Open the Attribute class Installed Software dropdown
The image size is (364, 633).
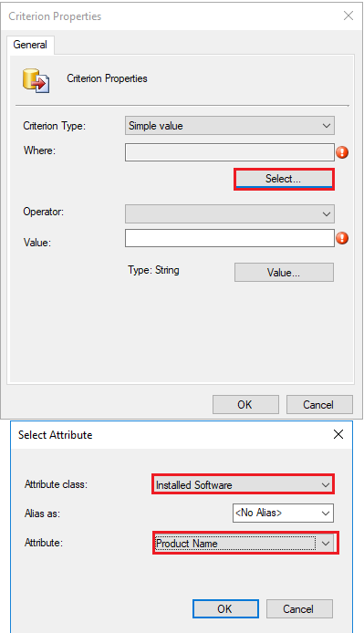point(244,484)
